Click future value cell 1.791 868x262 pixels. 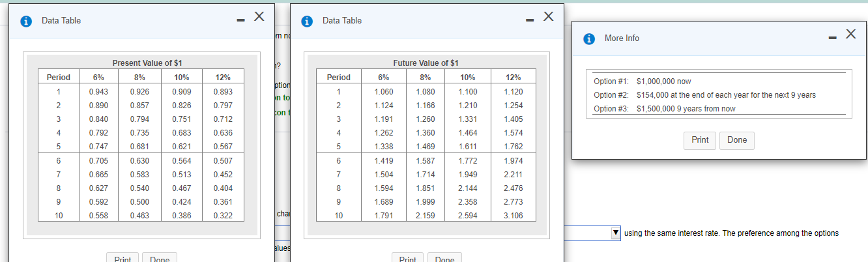click(x=384, y=216)
